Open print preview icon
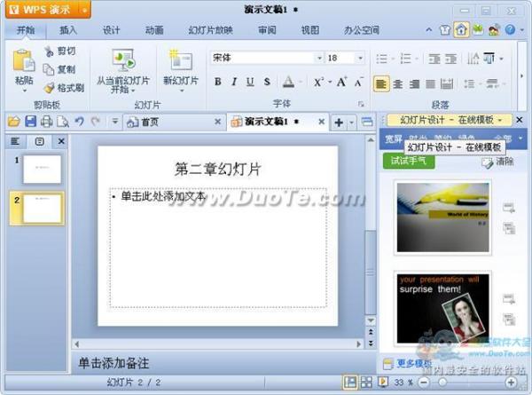532x395 pixels. [63, 122]
